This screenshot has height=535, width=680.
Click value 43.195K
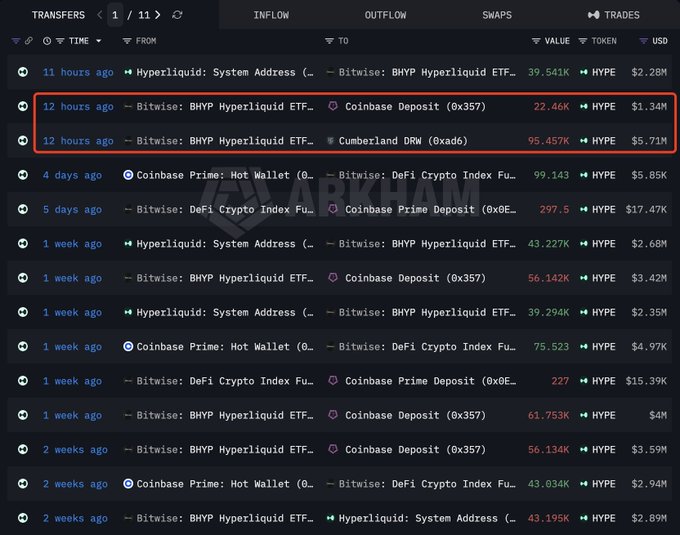(548, 518)
